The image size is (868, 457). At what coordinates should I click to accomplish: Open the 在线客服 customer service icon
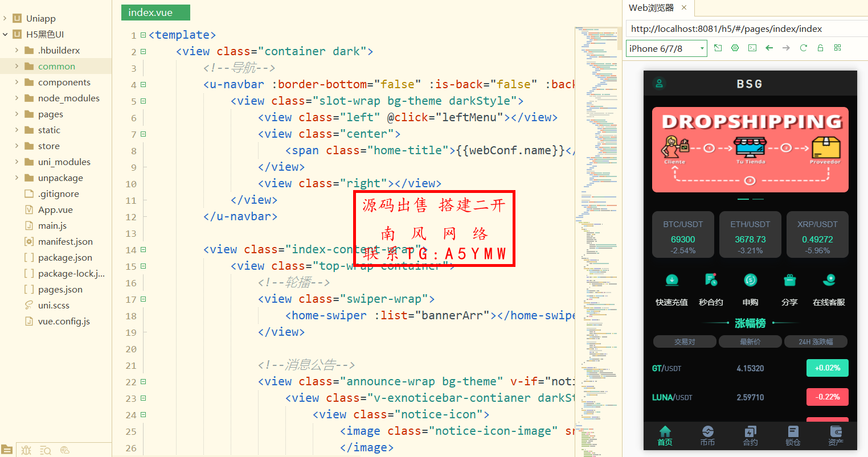pos(829,280)
